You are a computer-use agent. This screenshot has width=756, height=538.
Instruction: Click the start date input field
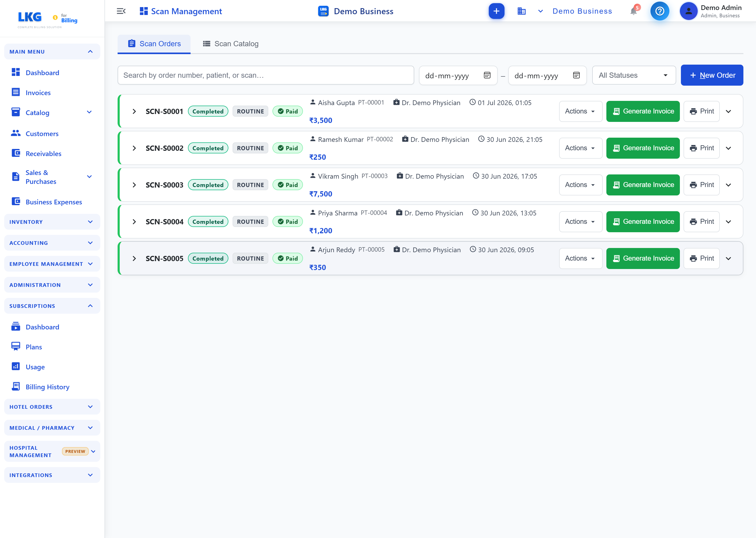(x=458, y=75)
